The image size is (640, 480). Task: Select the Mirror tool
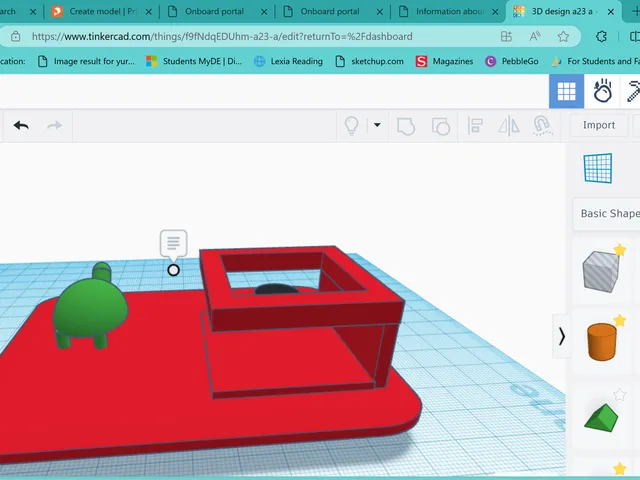pos(509,126)
